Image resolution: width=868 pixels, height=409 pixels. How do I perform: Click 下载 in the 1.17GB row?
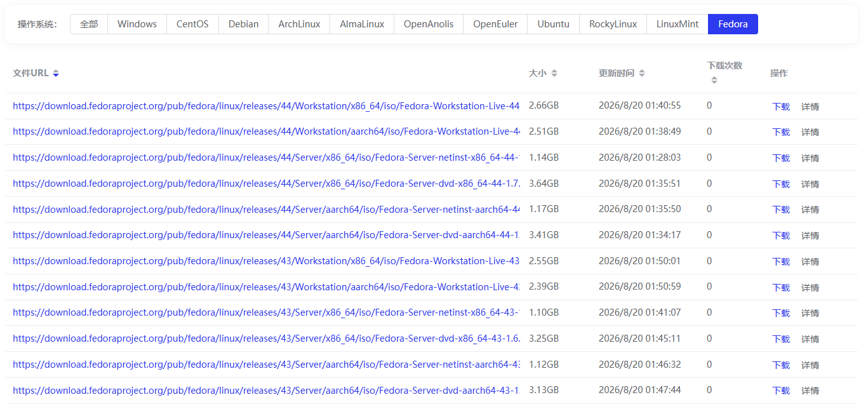point(781,210)
